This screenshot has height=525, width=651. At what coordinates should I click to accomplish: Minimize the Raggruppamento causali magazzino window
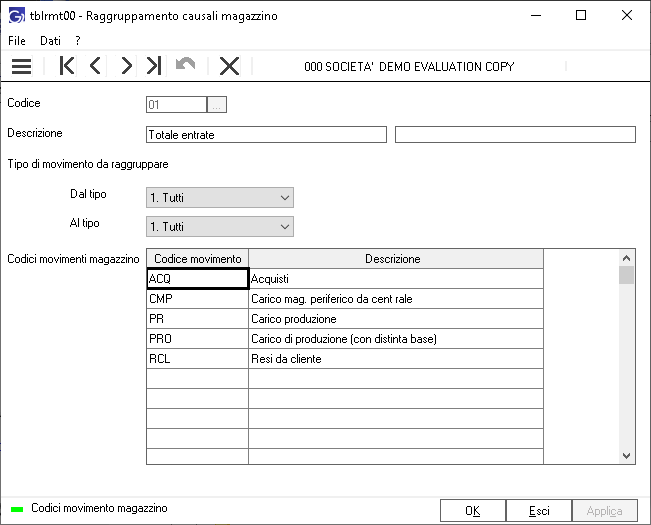coord(536,16)
